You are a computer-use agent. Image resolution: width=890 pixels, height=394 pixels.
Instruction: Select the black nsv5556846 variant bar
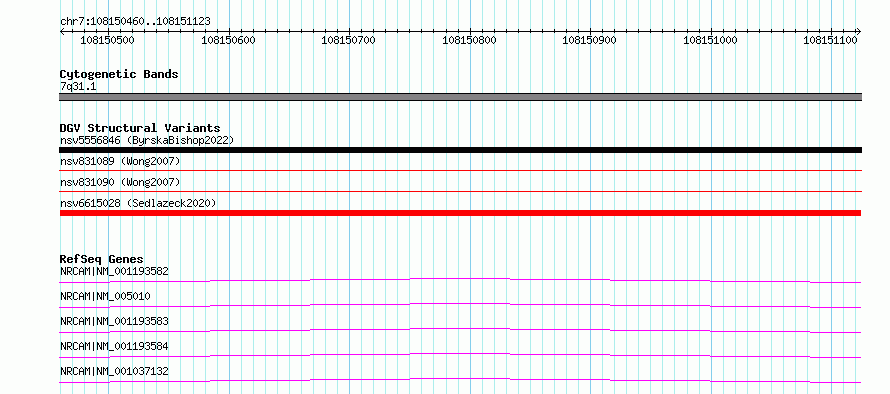[460, 150]
